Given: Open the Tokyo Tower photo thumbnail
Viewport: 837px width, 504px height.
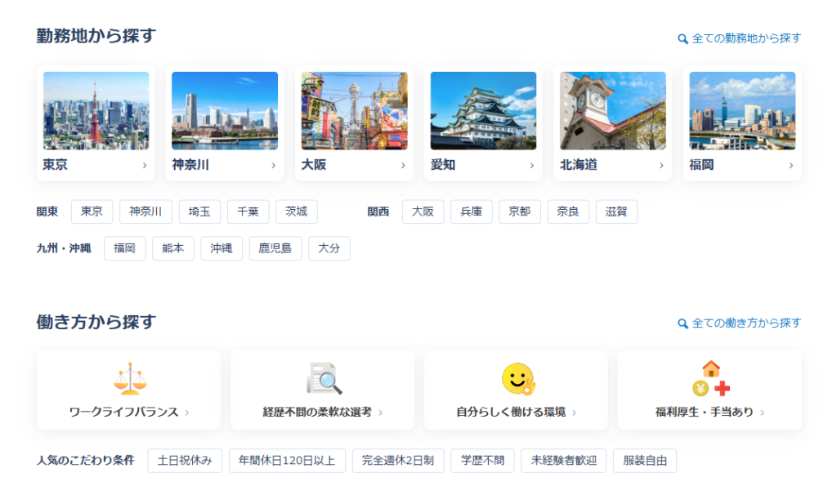Looking at the screenshot, I should (96, 110).
